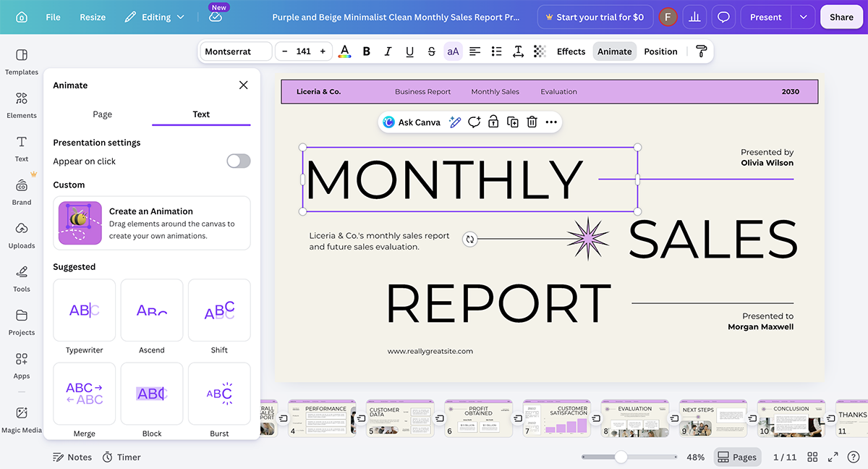Open the text spacing options
This screenshot has width=868, height=469.
518,51
